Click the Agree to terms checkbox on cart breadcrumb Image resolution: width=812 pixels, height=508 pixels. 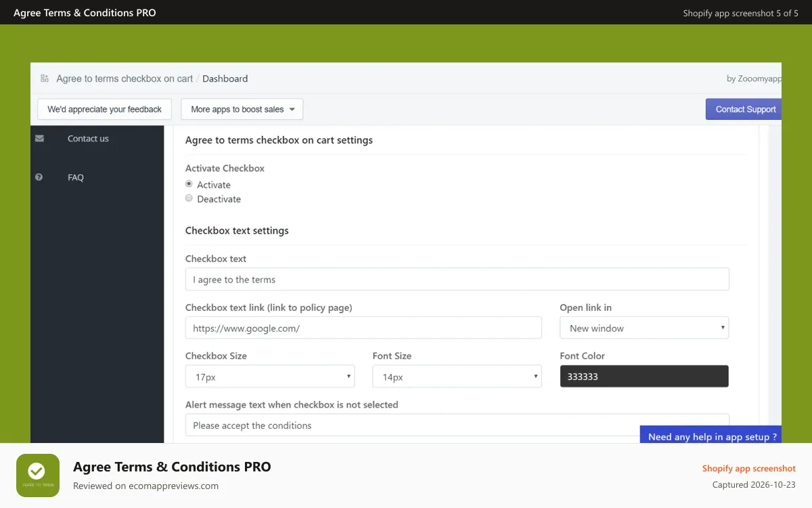coord(125,79)
